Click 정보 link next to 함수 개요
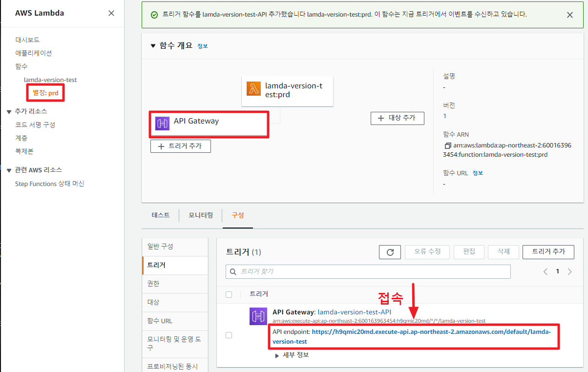Viewport: 588px width, 372px height. pos(202,46)
